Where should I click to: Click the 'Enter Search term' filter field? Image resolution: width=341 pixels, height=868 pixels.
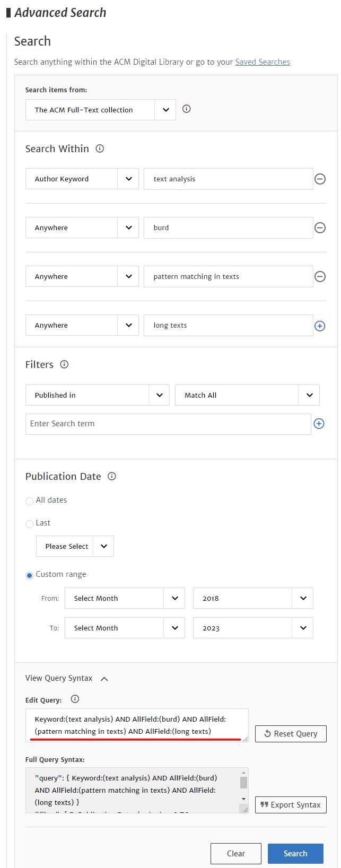click(x=168, y=424)
